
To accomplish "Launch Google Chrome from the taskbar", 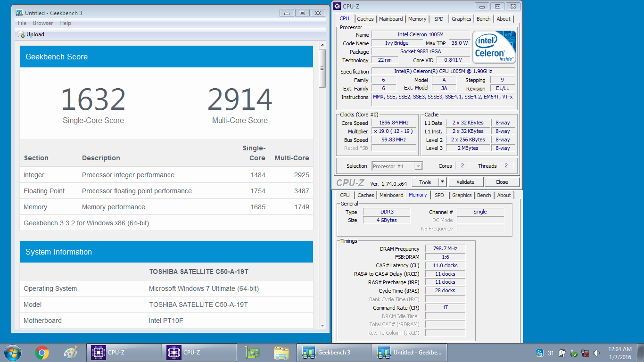I will coord(42,352).
